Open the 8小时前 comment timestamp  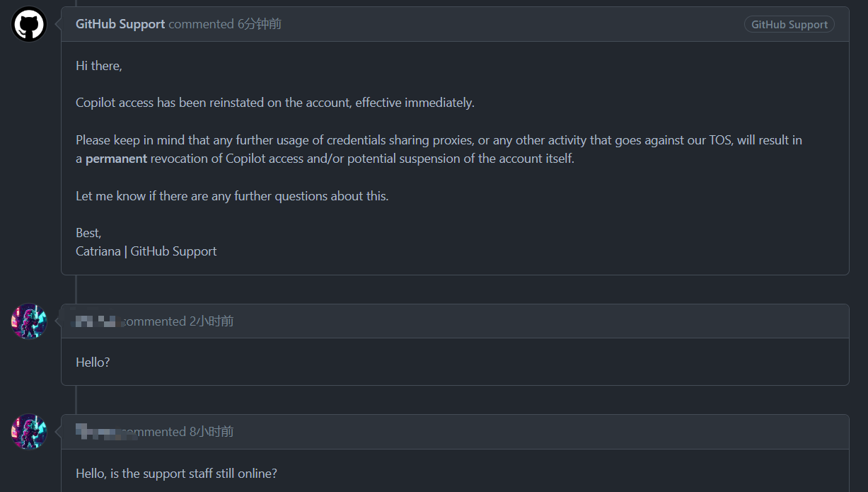[212, 432]
